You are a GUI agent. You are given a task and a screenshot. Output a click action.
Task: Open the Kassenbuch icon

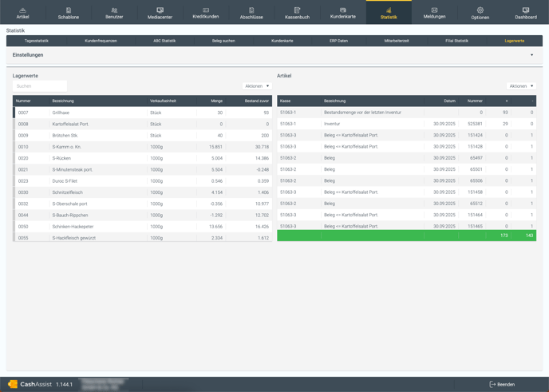point(297,10)
